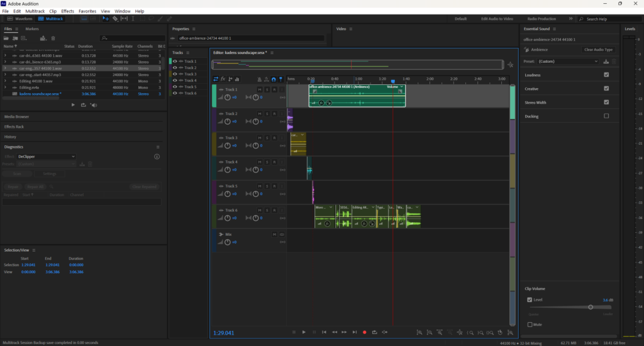Mute Track 1 with its M button
Viewport: 644px width, 346px height.
click(259, 90)
